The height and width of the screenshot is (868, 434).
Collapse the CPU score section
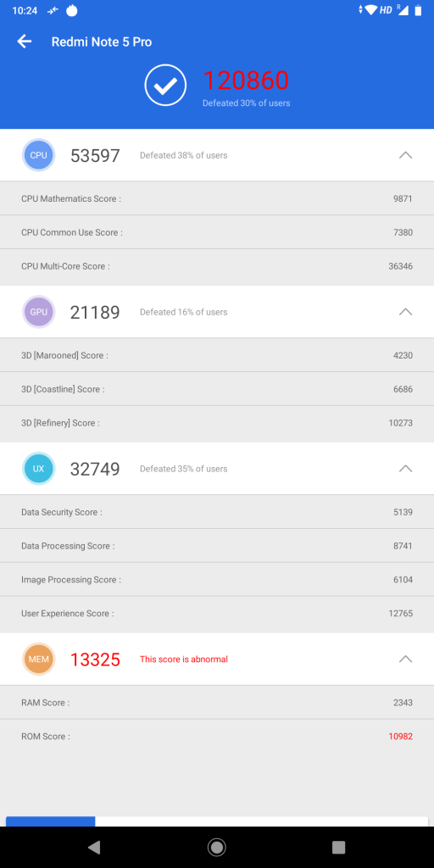tap(406, 155)
